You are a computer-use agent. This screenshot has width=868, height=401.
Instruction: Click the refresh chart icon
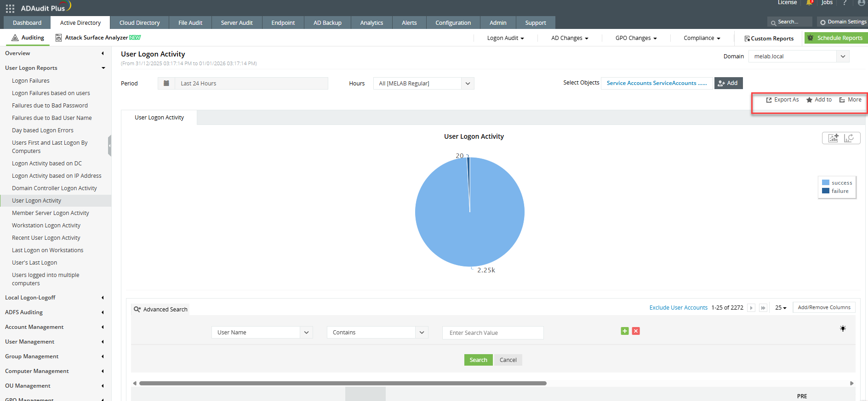[x=849, y=138]
